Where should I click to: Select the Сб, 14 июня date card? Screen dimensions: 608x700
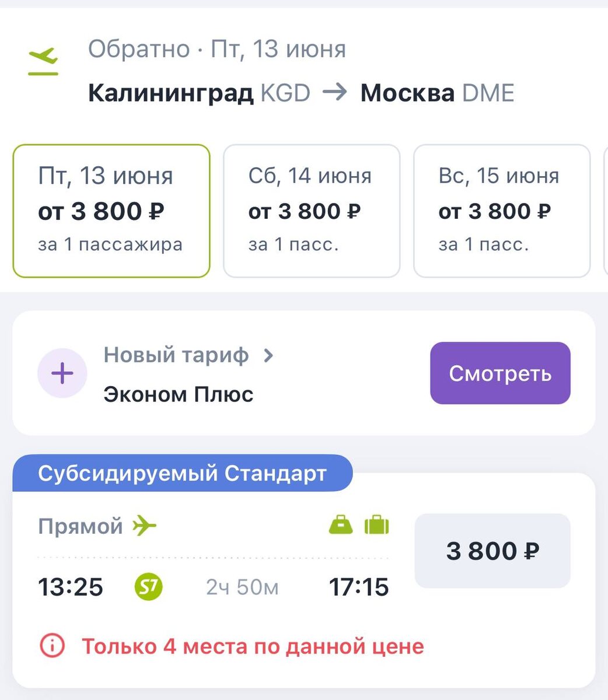(312, 211)
